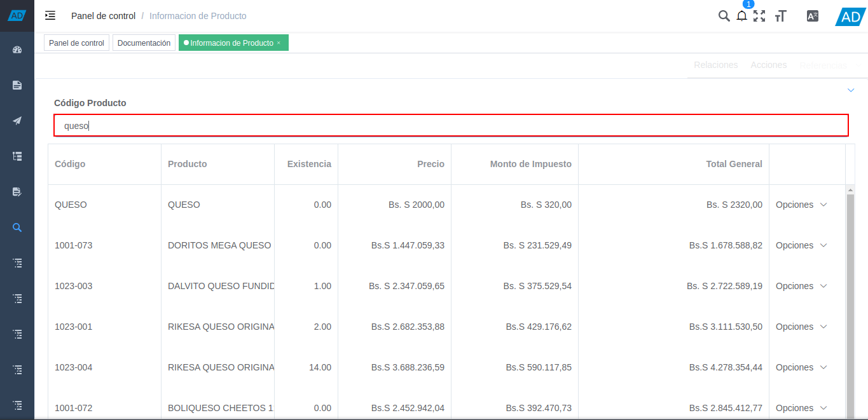868x420 pixels.
Task: Click total Bs. S 2320,00
Action: pos(734,205)
